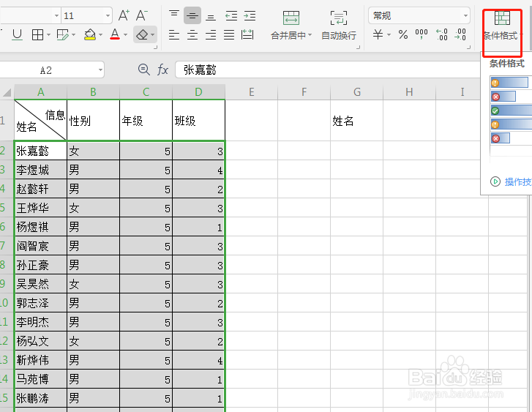
Task: Increase decimal places
Action: (442, 34)
